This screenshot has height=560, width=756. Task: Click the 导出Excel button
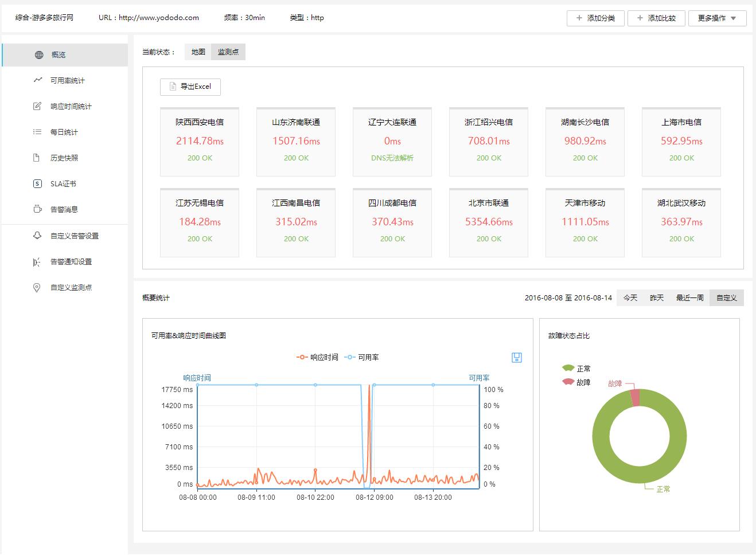click(x=190, y=87)
